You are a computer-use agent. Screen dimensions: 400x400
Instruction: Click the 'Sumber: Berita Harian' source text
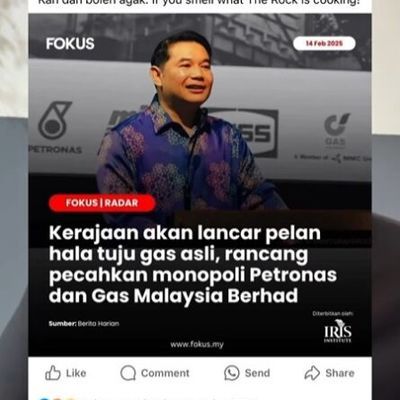pyautogui.click(x=84, y=323)
